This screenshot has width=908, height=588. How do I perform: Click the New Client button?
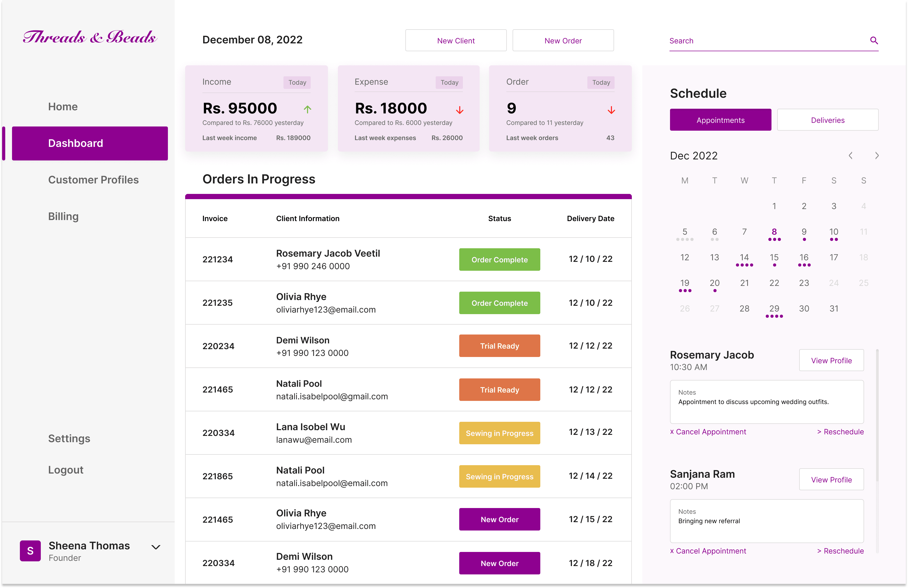click(x=456, y=41)
